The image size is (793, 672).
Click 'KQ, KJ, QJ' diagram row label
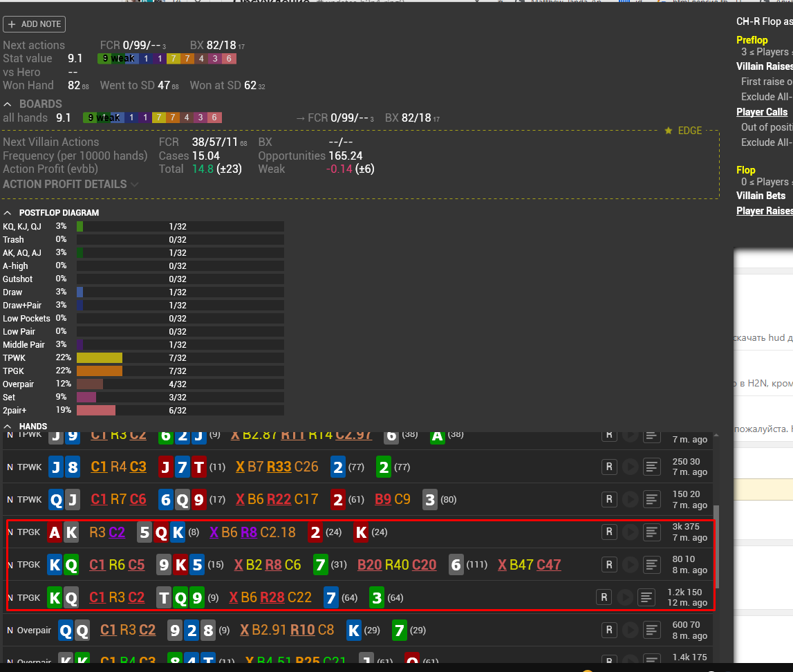tap(21, 227)
